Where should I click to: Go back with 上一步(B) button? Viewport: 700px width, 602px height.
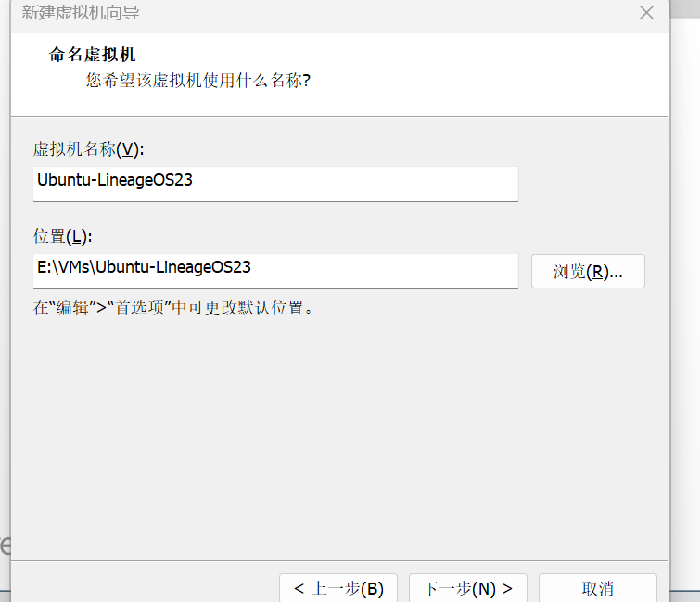click(338, 588)
